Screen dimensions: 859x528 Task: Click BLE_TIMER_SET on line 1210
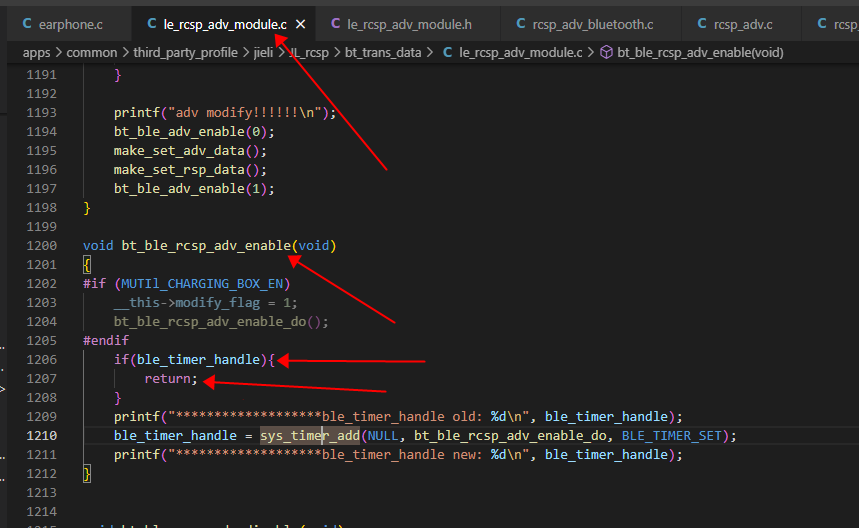(x=672, y=435)
